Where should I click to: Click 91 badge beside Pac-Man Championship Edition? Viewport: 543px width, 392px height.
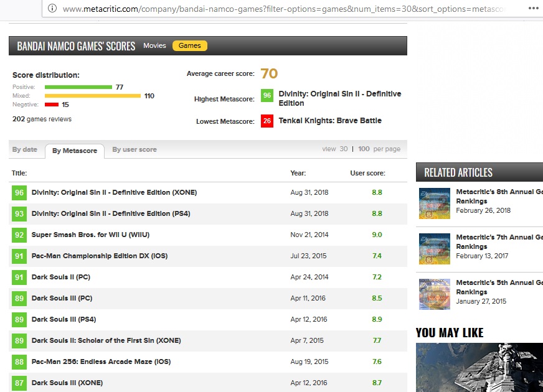[19, 256]
